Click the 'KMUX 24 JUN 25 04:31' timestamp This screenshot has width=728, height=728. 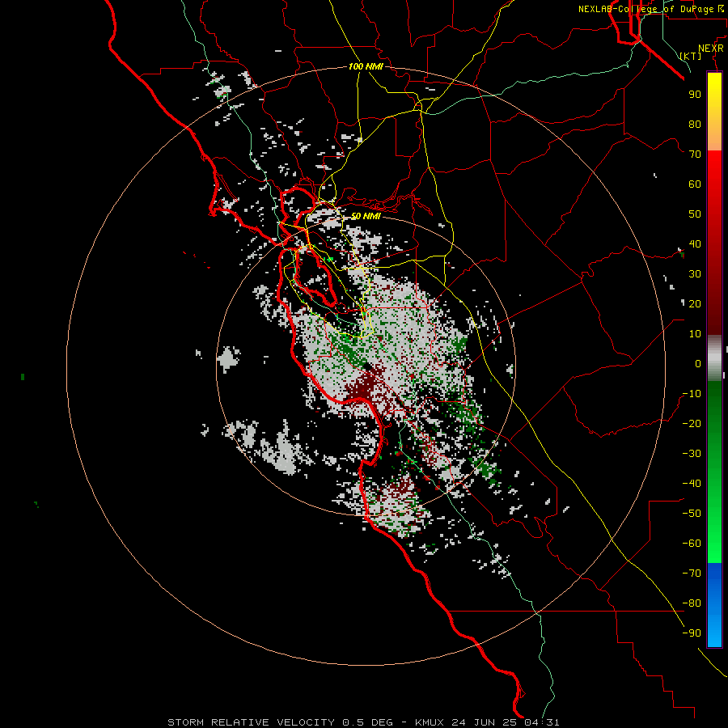click(487, 722)
